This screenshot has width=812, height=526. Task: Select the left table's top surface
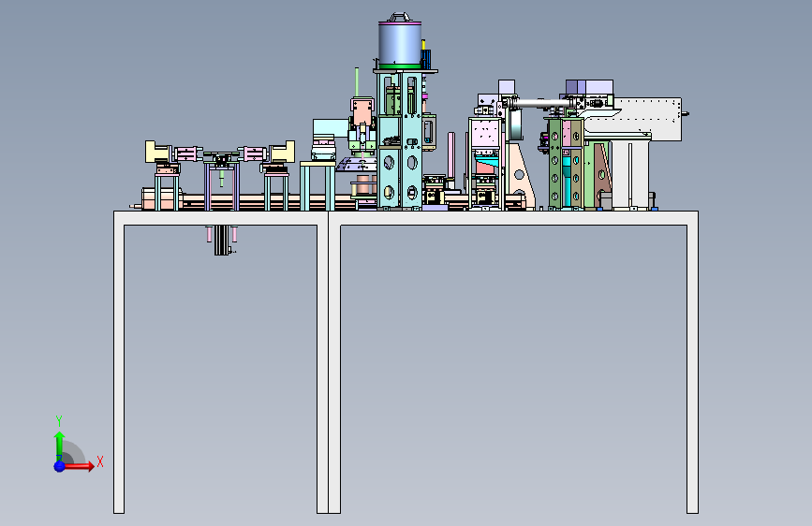[221, 217]
